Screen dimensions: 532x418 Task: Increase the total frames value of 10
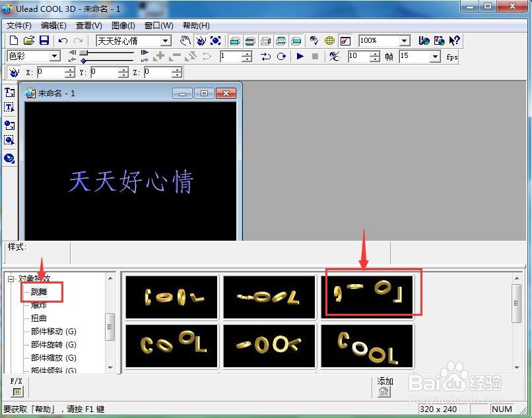point(374,53)
